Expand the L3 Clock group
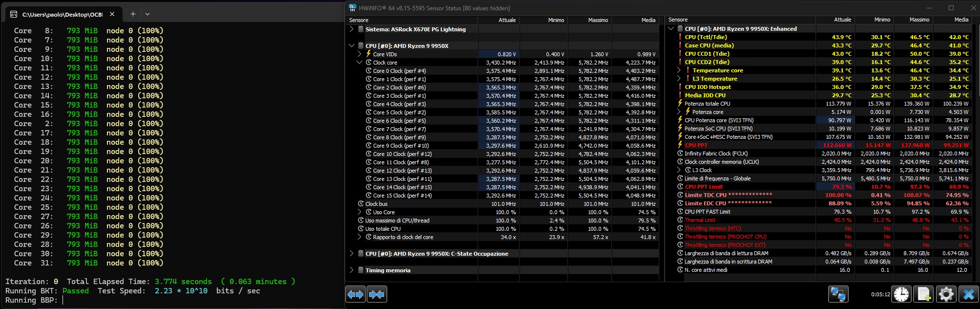This screenshot has height=309, width=980. point(679,170)
